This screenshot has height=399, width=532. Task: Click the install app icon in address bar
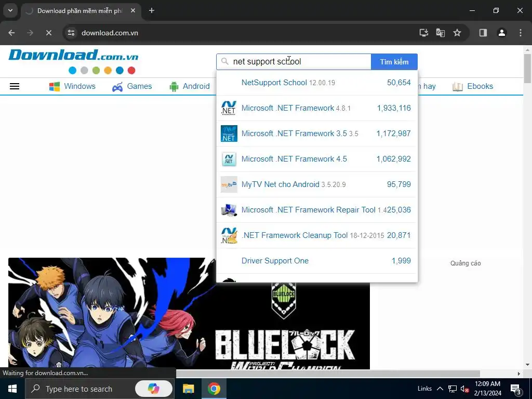pyautogui.click(x=424, y=33)
